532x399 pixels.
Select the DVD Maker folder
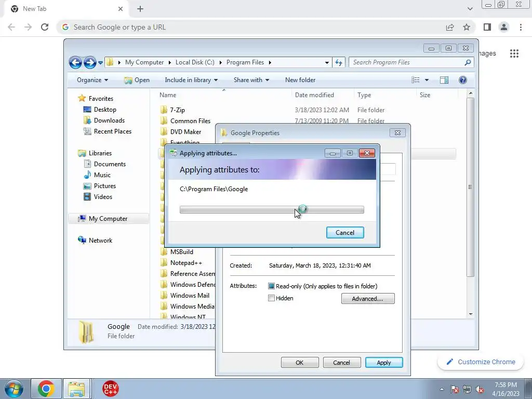(185, 131)
